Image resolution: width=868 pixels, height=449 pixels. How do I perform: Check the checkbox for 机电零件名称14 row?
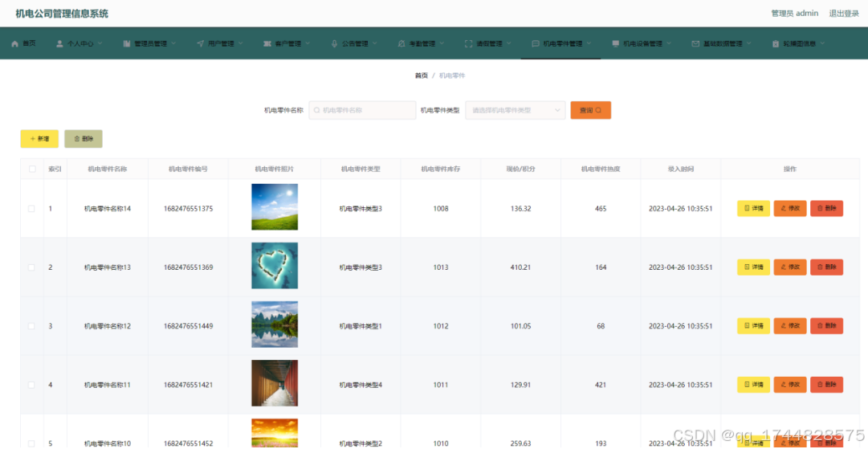[x=31, y=209]
